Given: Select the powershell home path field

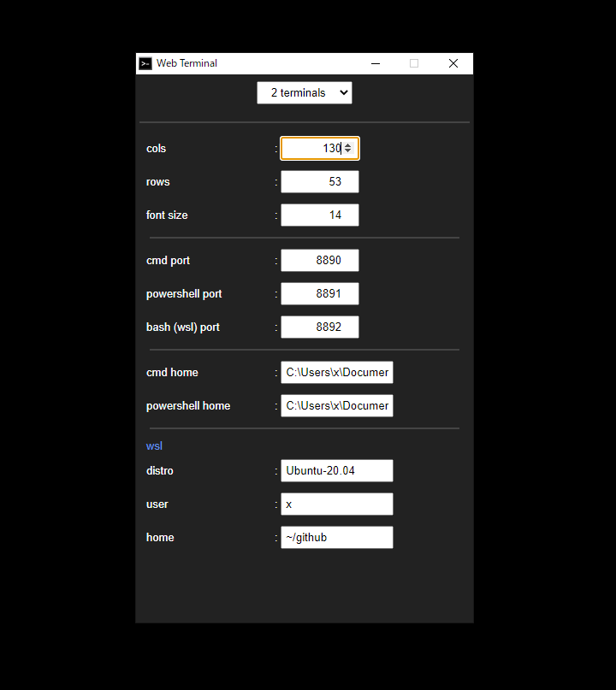Looking at the screenshot, I should pyautogui.click(x=336, y=405).
